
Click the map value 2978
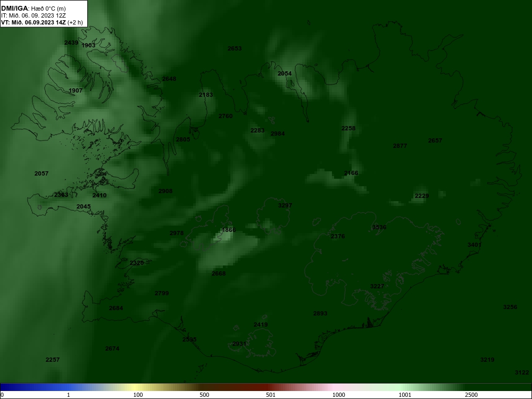[x=177, y=233]
